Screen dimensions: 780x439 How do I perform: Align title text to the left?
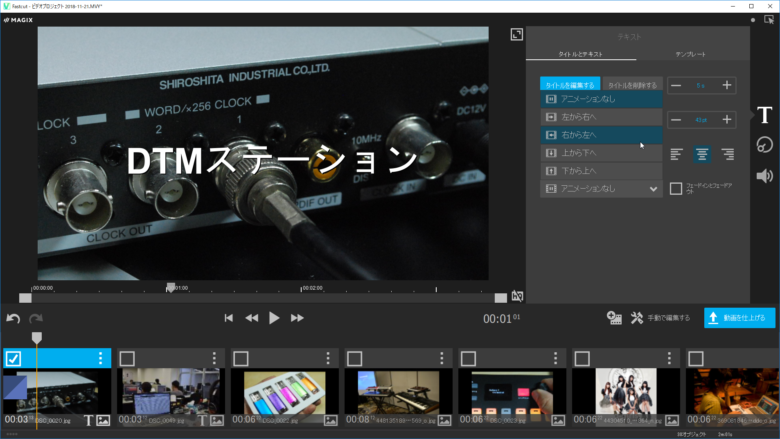click(676, 155)
